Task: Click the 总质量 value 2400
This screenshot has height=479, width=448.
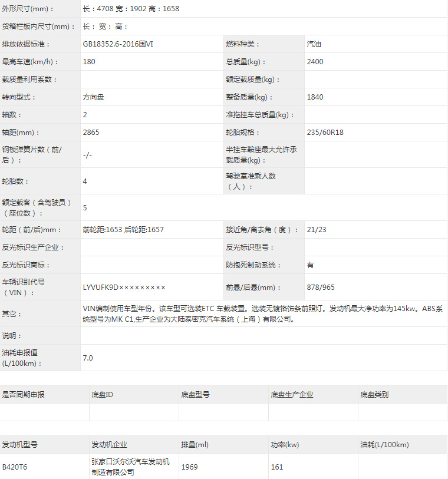Action: pos(315,62)
